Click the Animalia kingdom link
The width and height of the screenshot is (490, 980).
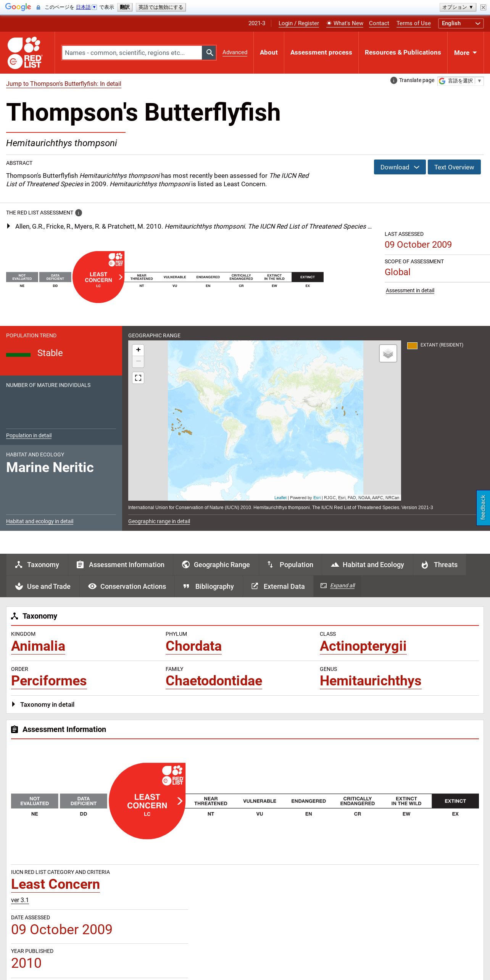pyautogui.click(x=38, y=646)
